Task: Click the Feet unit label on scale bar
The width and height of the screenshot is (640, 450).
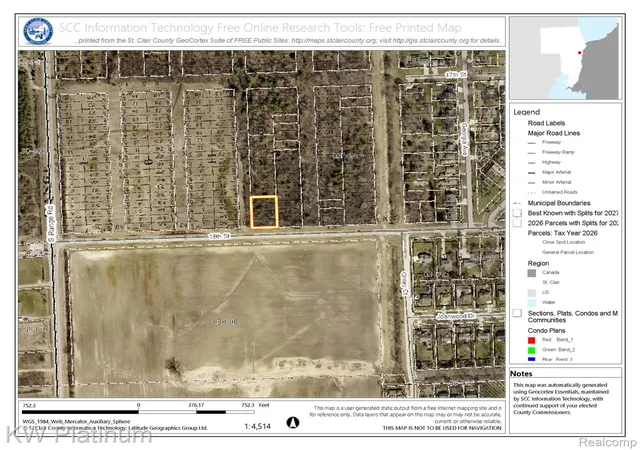Action: [264, 405]
